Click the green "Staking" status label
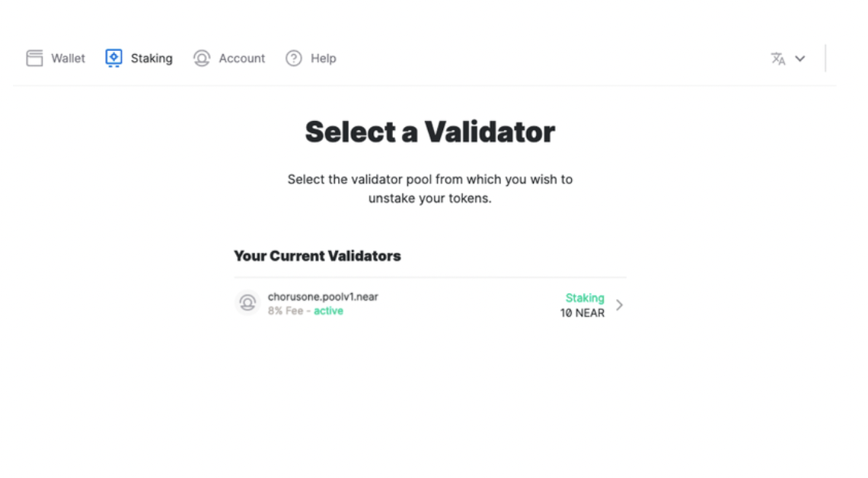 (x=585, y=298)
